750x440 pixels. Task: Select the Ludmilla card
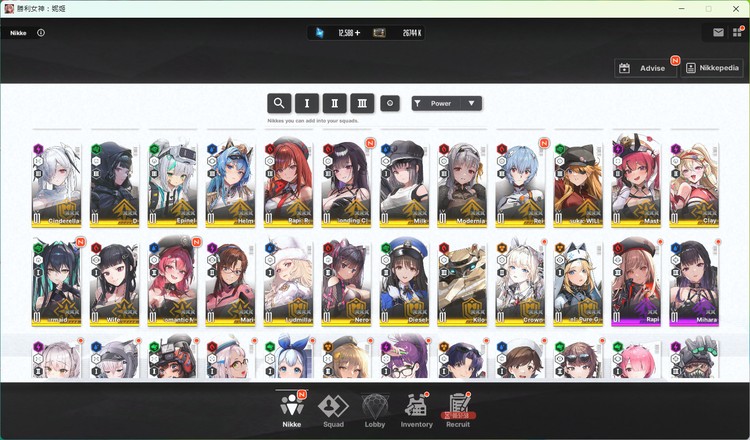click(288, 283)
